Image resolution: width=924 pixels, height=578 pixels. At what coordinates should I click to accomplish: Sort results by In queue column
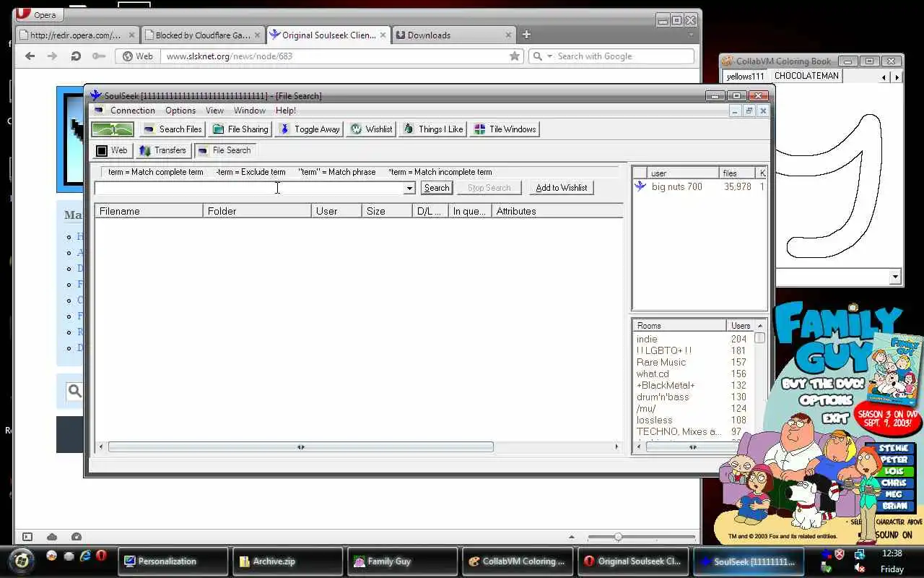470,211
